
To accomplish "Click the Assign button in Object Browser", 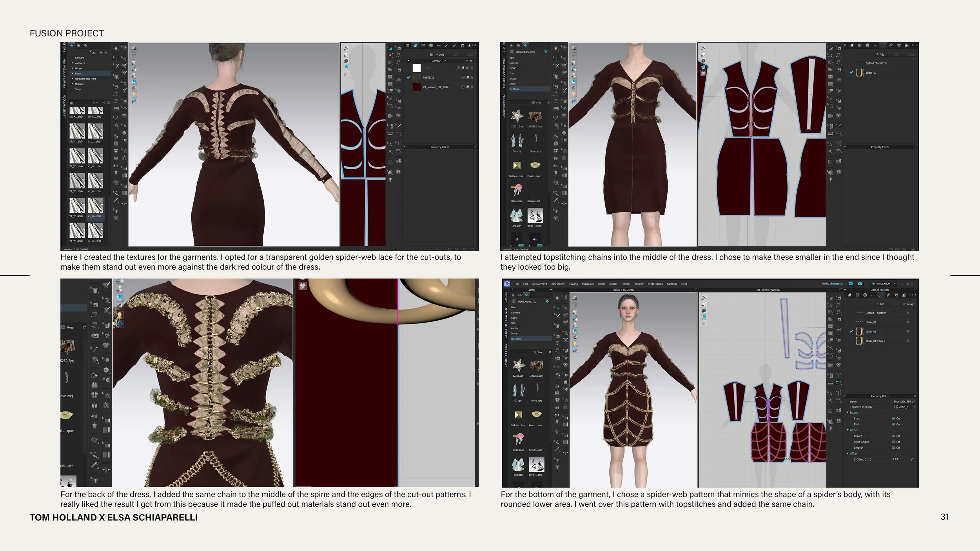I will coord(909,304).
